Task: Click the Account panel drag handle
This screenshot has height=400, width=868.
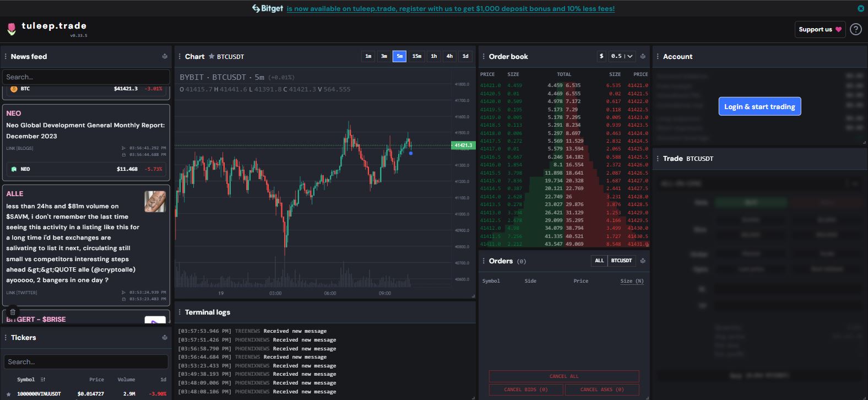Action: coord(658,56)
